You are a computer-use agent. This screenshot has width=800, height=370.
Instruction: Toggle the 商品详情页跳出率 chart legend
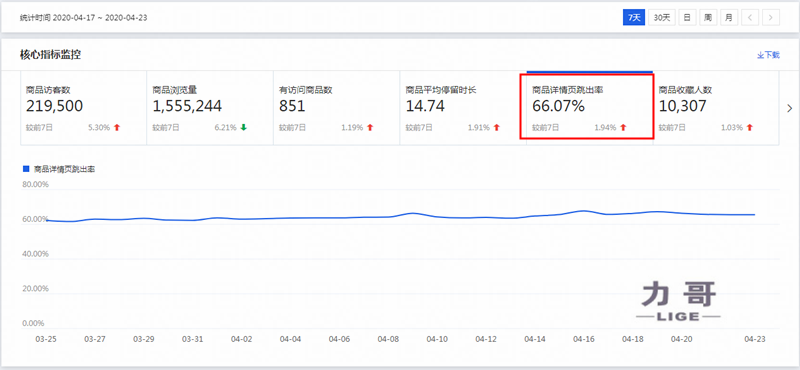point(59,169)
